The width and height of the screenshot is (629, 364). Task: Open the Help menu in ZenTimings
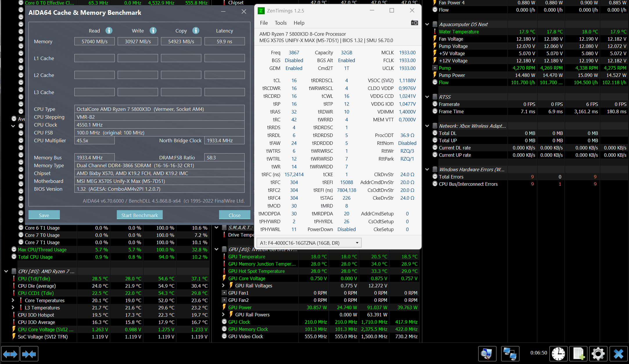click(299, 23)
